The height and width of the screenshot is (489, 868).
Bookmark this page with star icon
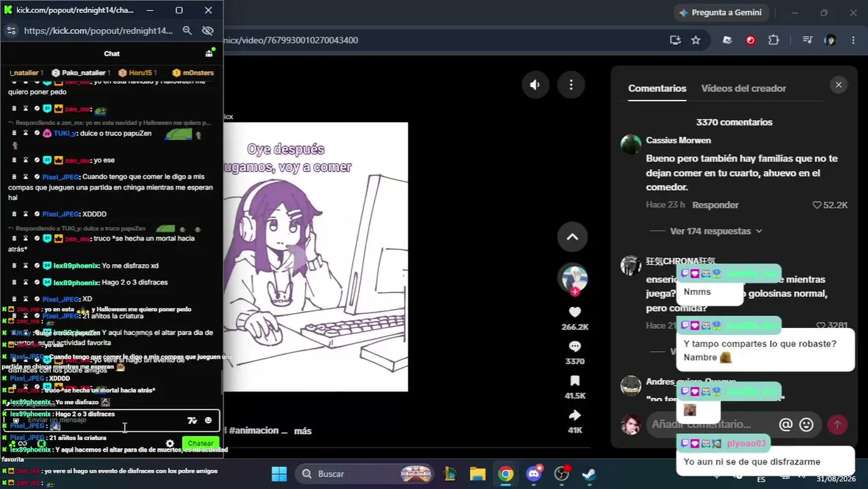(695, 40)
